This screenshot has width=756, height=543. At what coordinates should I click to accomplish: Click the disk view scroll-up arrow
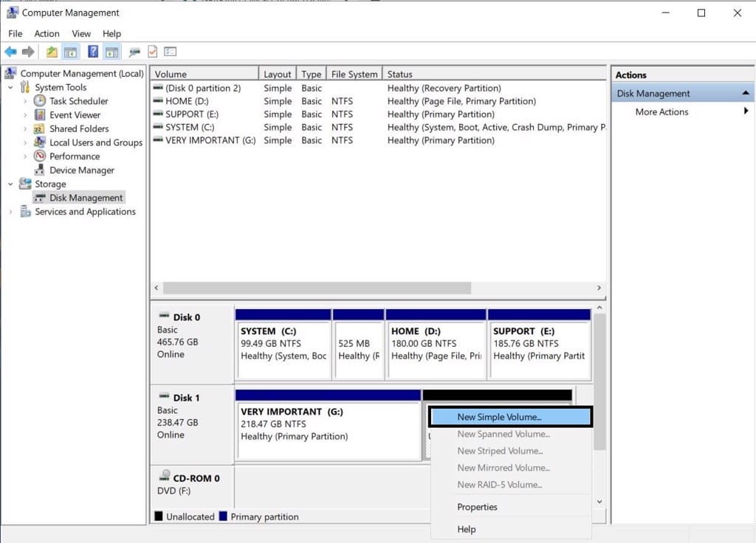[599, 308]
